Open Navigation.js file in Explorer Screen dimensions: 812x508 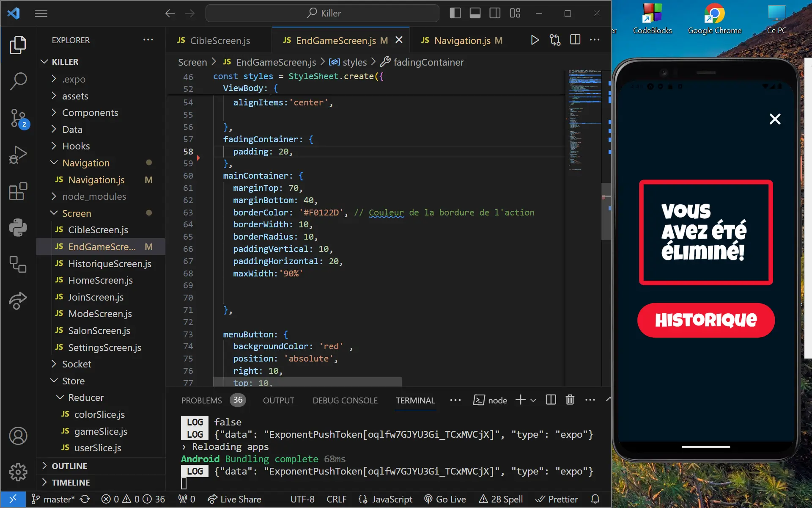[96, 179]
